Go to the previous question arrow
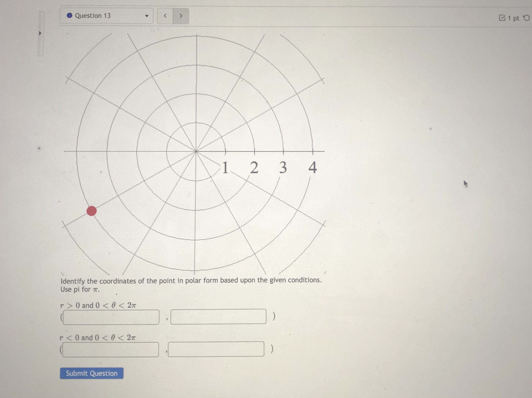Screen dimensions: 532x398 (165, 16)
